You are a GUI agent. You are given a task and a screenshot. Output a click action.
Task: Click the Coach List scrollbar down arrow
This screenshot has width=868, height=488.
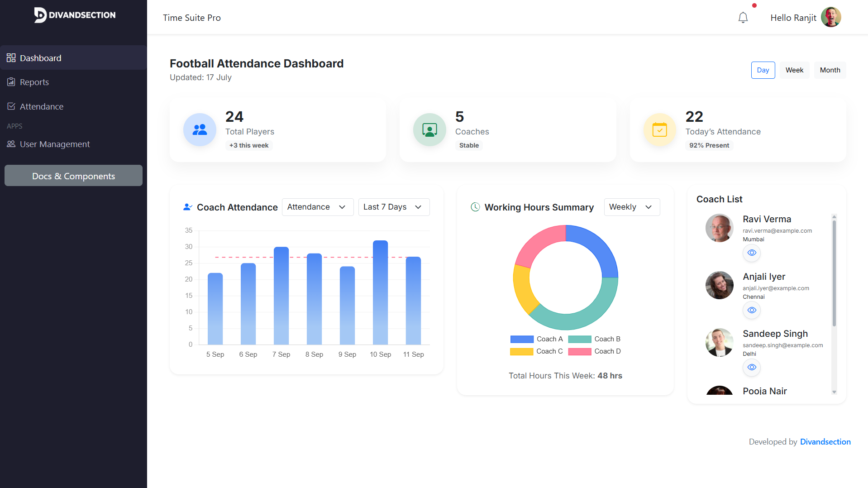(834, 392)
